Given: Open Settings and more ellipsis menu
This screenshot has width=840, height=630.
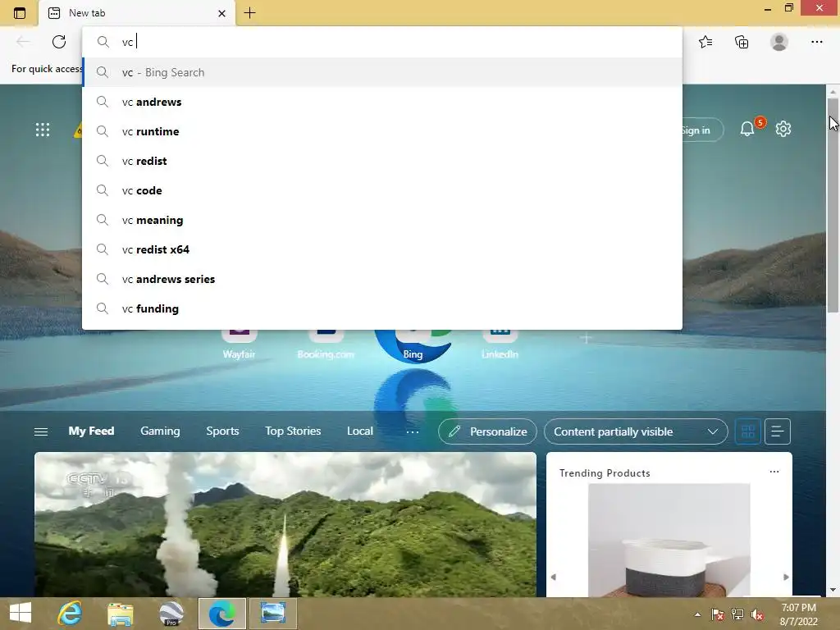Looking at the screenshot, I should (816, 42).
